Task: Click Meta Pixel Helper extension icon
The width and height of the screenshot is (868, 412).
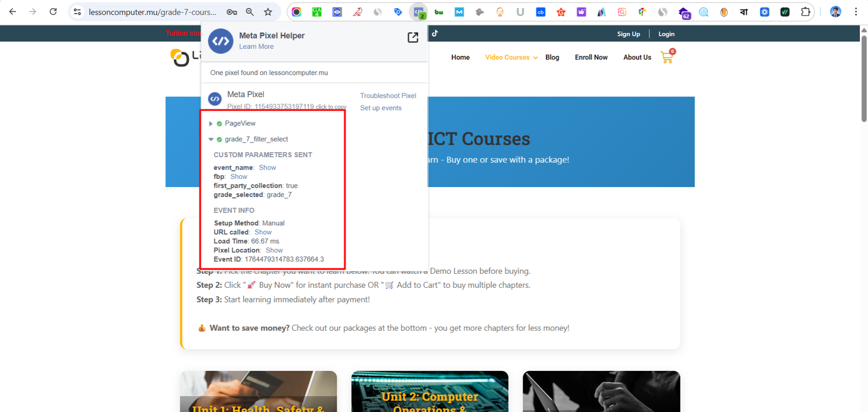Action: (x=418, y=12)
